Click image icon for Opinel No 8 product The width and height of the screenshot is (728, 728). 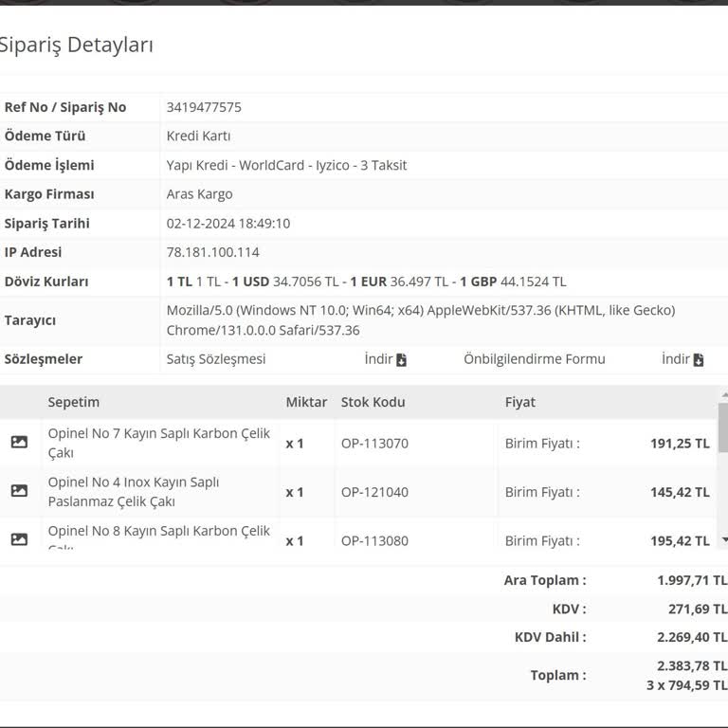pyautogui.click(x=19, y=539)
